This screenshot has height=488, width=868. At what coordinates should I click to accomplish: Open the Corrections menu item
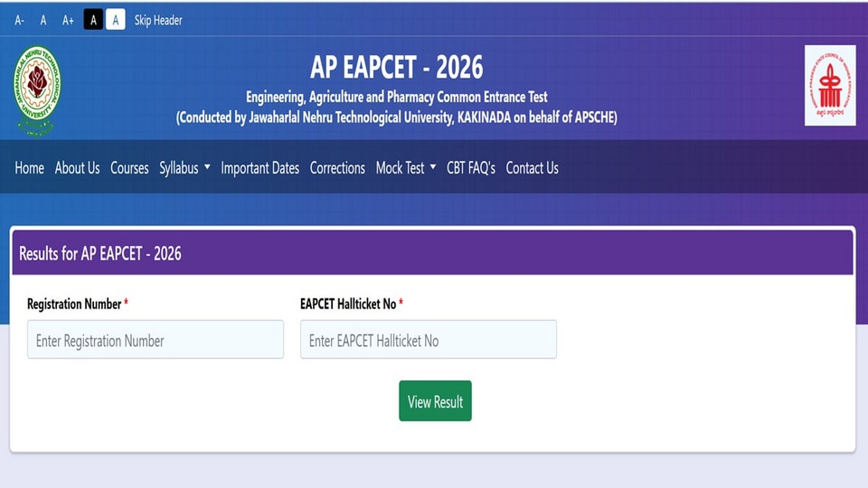pyautogui.click(x=337, y=168)
